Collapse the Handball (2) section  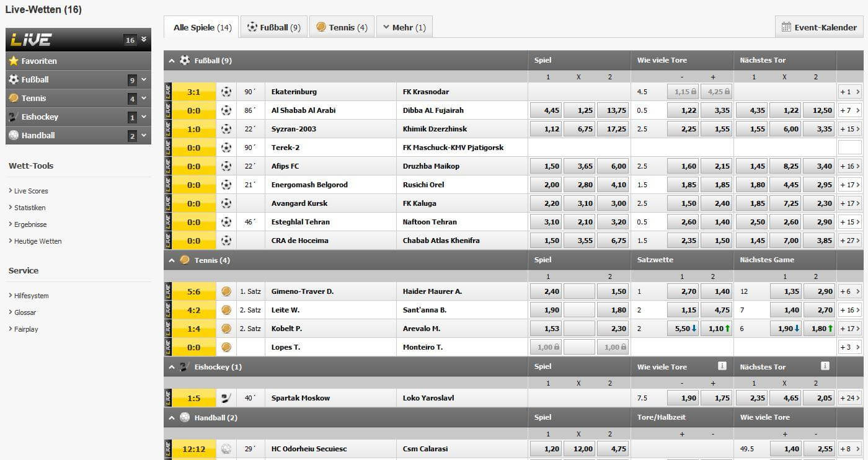point(172,418)
